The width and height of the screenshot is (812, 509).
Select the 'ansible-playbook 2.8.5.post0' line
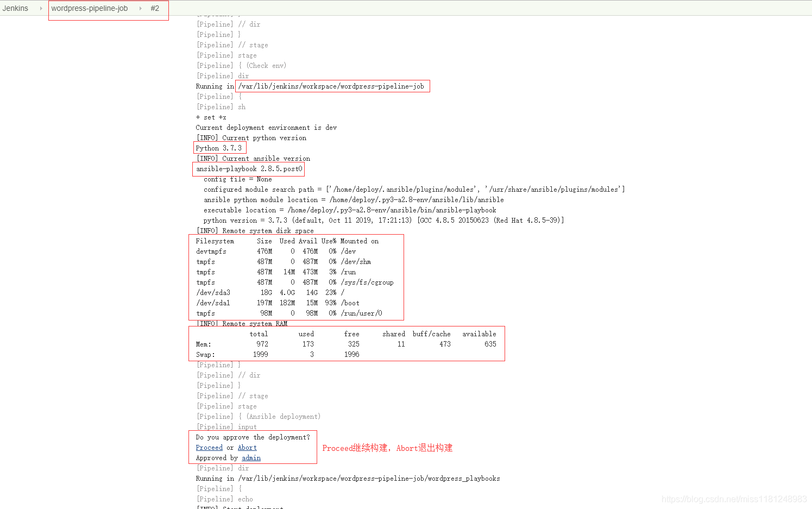(x=249, y=169)
